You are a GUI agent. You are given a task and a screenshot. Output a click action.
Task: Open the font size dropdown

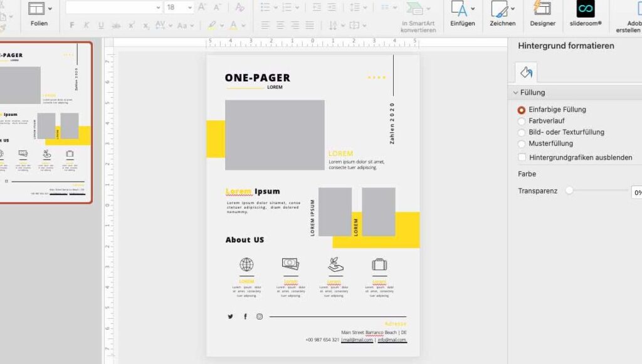tap(189, 8)
